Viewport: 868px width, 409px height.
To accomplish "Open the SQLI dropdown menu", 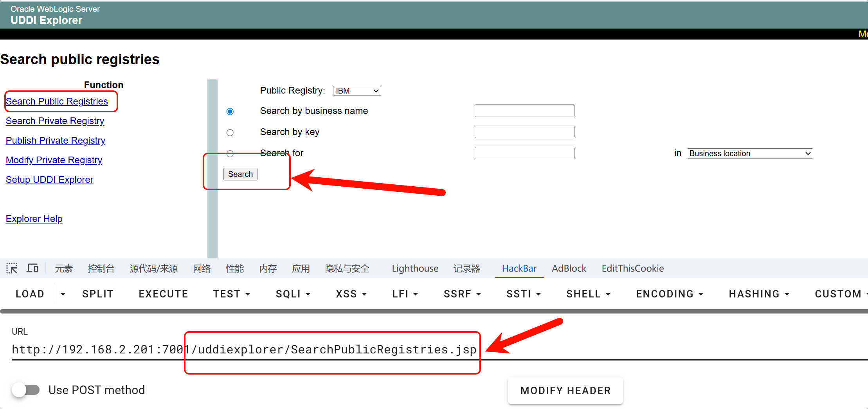I will tap(293, 294).
